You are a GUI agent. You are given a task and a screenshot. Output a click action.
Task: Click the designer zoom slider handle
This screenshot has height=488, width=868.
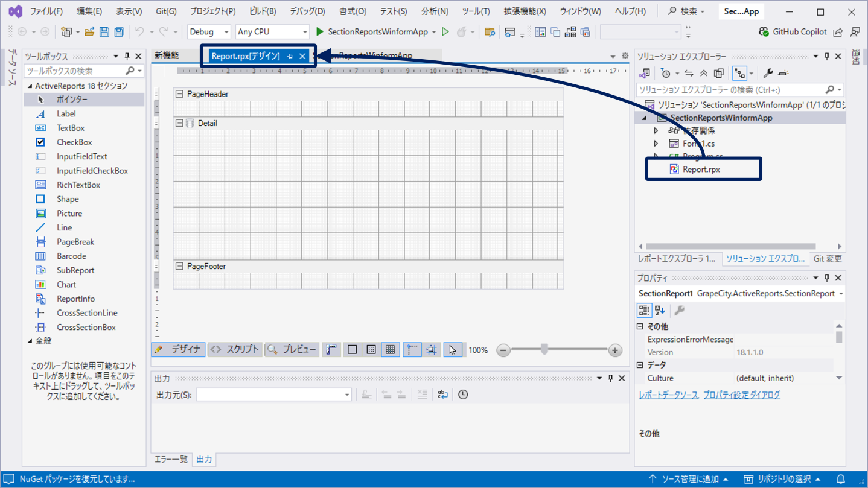544,349
